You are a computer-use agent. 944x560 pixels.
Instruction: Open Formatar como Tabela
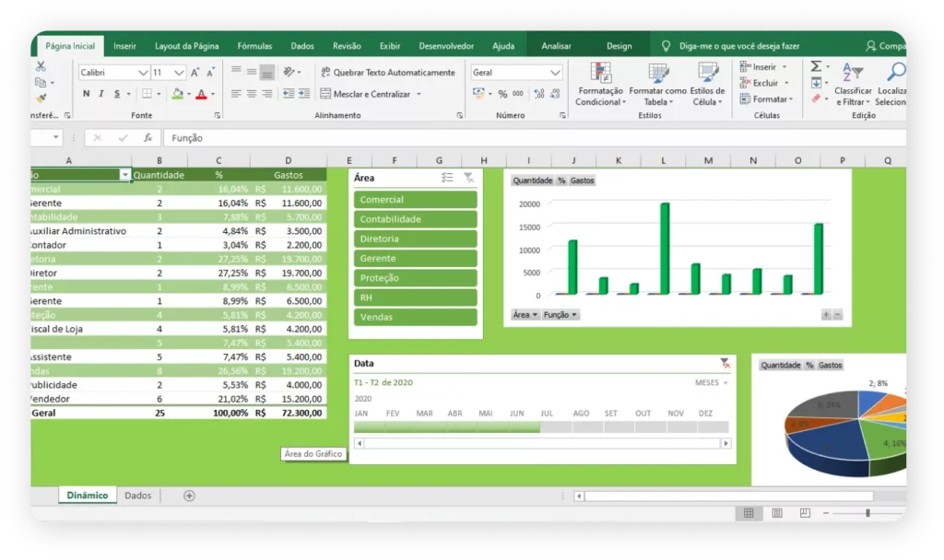tap(657, 75)
